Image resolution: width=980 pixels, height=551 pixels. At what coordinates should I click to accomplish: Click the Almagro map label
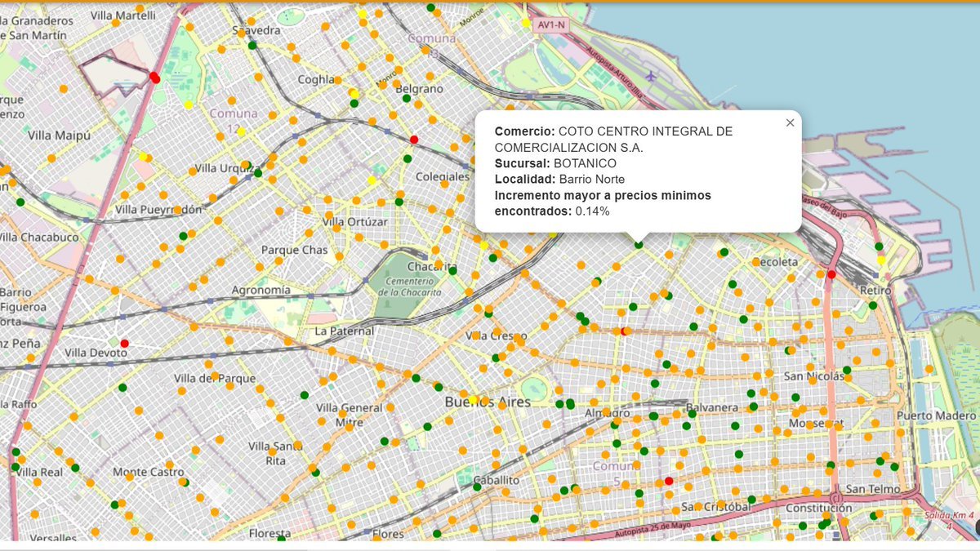[x=608, y=413]
